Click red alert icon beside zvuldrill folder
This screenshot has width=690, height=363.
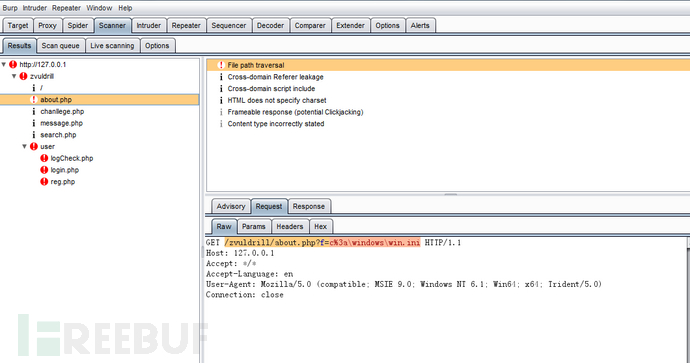coord(23,76)
